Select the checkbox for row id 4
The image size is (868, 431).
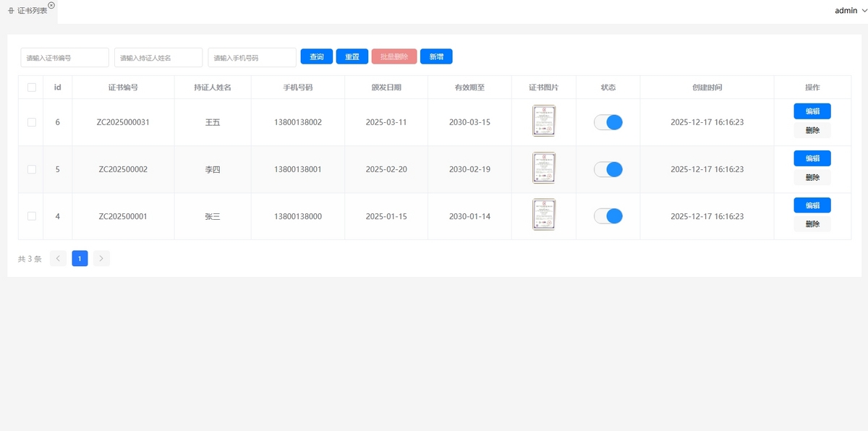coord(31,216)
